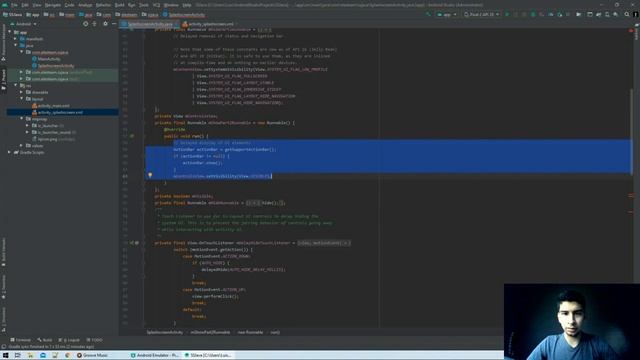640x360 pixels.
Task: Expand the ic_launcher_round folder
Action: [x=27, y=132]
